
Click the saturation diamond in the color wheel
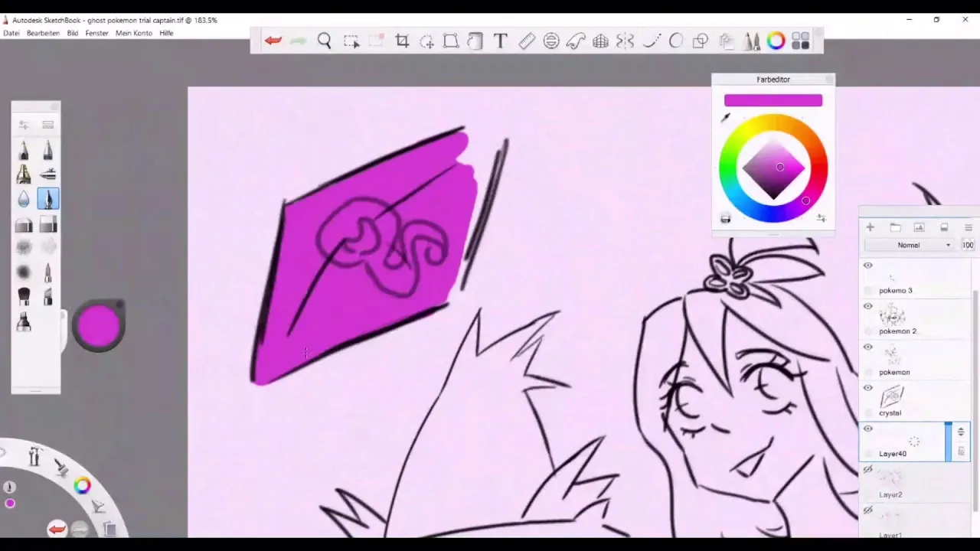pos(773,168)
